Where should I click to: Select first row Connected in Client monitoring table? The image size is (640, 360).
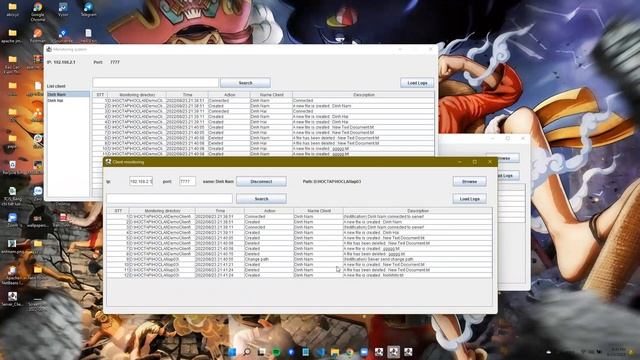click(x=299, y=216)
